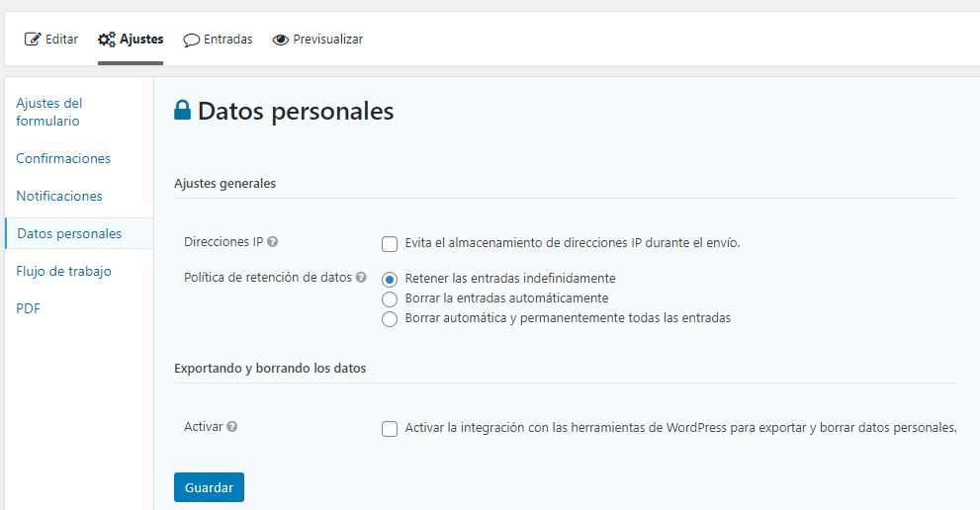980x510 pixels.
Task: Open the PDF settings section
Action: coord(28,308)
